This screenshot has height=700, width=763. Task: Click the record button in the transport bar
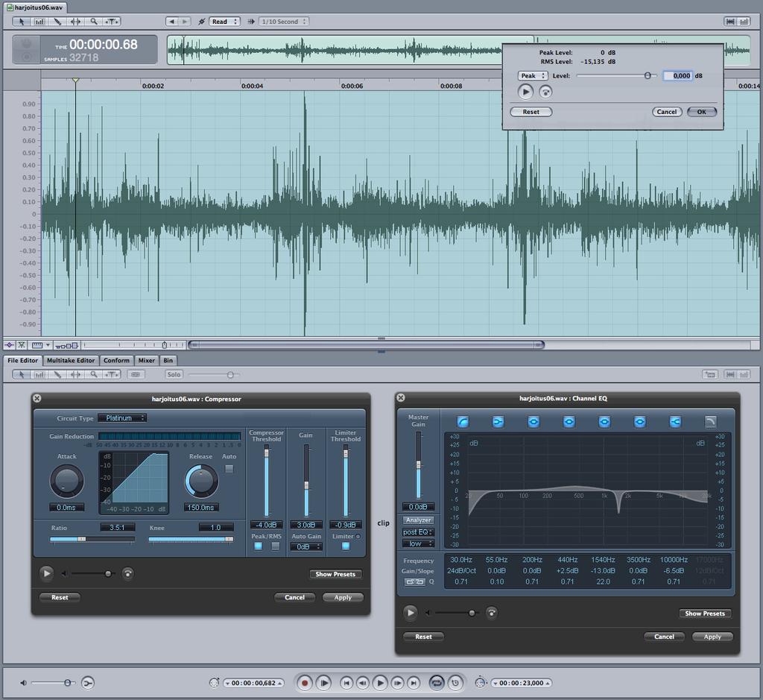305,683
